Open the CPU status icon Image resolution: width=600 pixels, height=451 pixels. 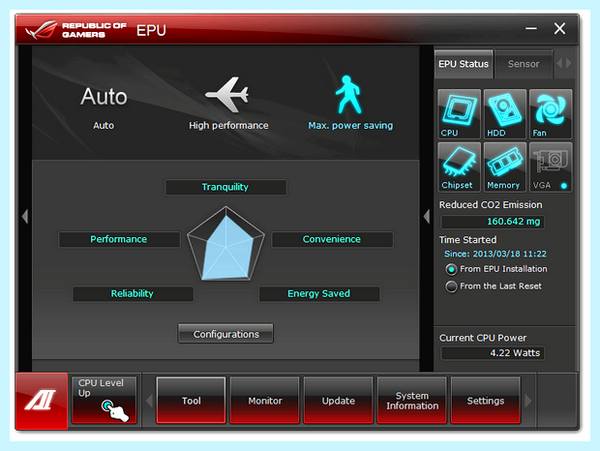pos(459,114)
